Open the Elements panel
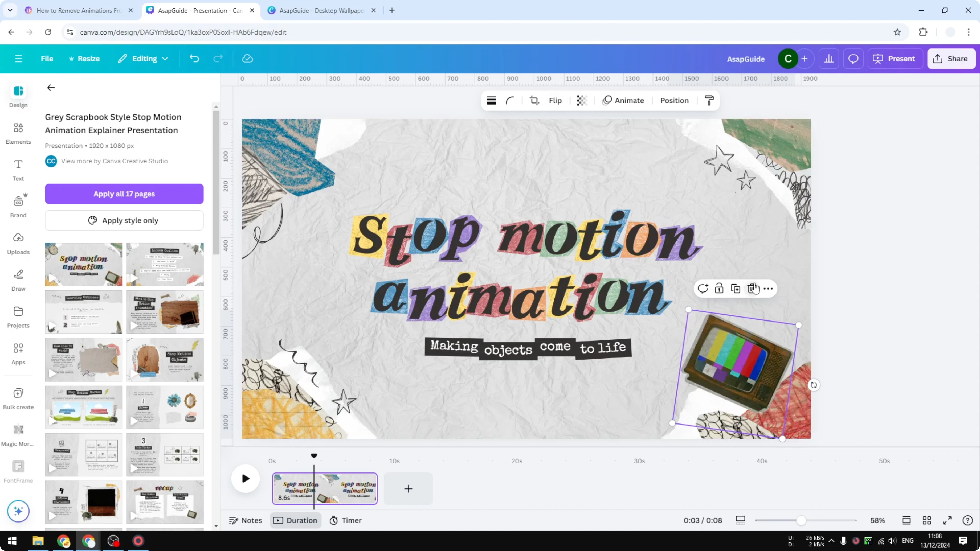Screen dimensions: 980x551 pyautogui.click(x=18, y=133)
